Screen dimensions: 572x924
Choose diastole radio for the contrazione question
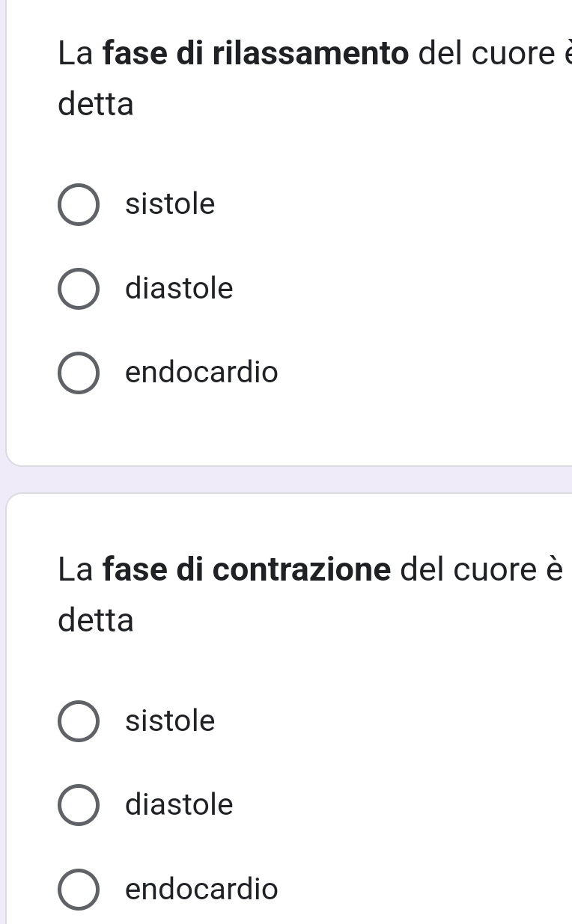click(77, 806)
